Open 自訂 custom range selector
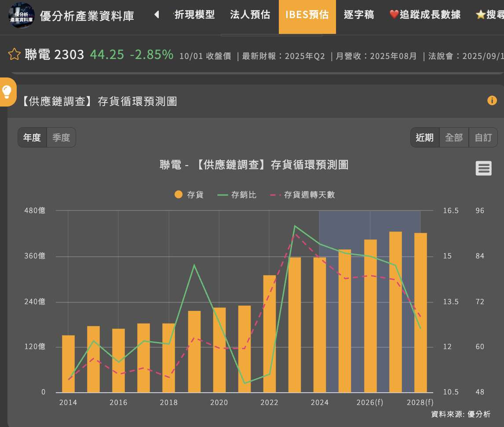This screenshot has width=504, height=427. point(483,137)
